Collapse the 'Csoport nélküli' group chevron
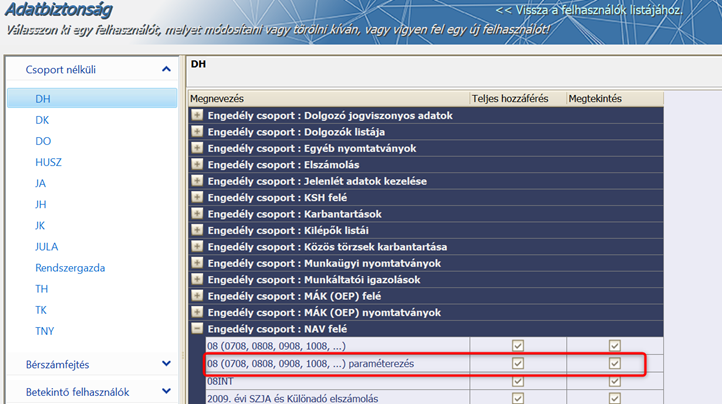The width and height of the screenshot is (722, 404). coord(166,70)
